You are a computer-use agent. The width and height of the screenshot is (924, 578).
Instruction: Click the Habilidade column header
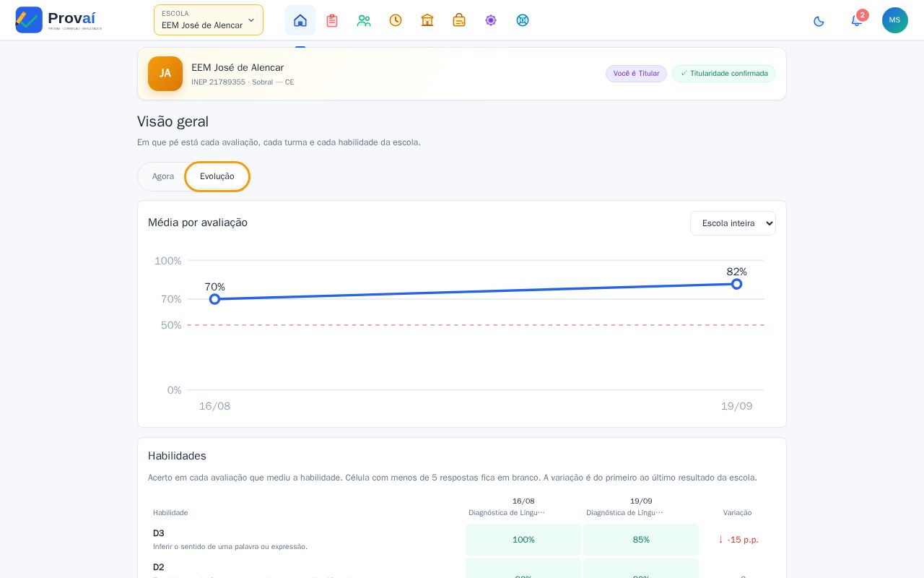click(x=170, y=513)
